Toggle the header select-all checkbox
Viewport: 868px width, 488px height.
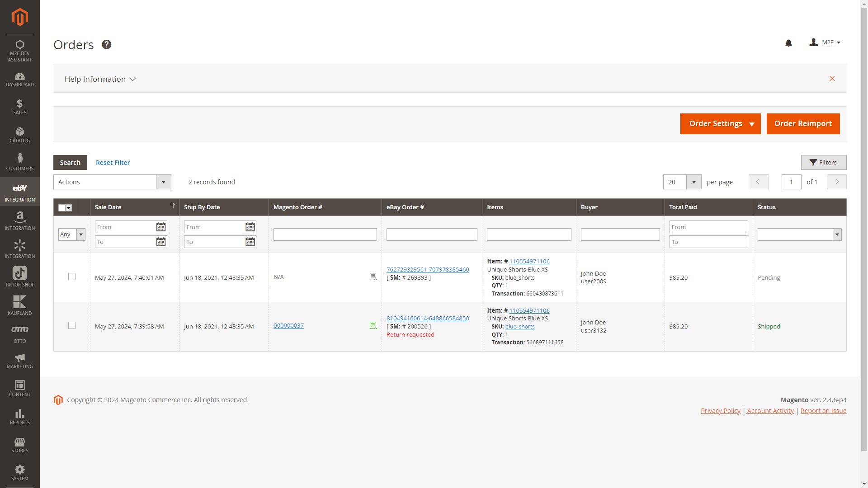click(x=62, y=208)
